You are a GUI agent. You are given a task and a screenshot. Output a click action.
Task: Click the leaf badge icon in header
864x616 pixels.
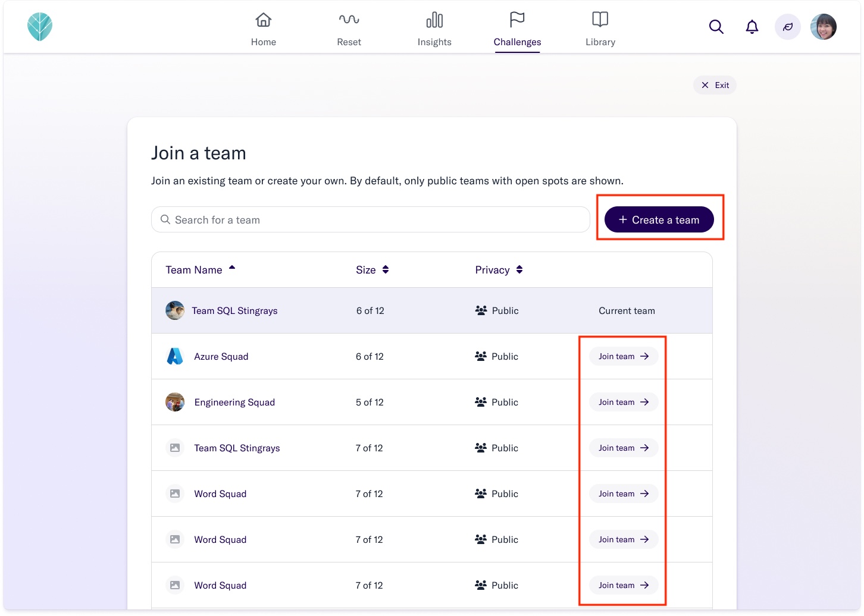788,27
